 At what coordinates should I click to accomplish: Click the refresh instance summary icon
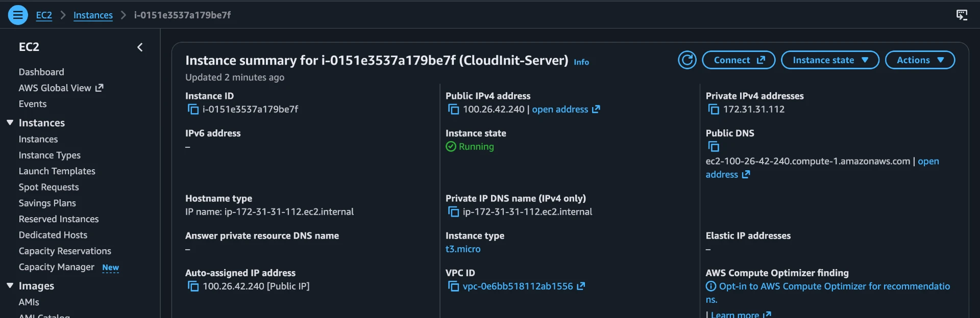pos(687,60)
